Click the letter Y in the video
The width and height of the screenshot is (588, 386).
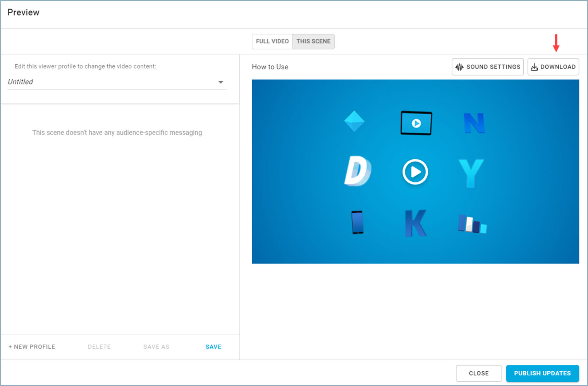[471, 173]
